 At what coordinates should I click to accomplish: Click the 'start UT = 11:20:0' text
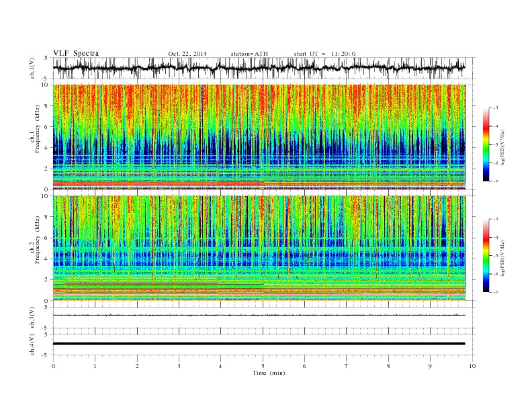coord(324,54)
